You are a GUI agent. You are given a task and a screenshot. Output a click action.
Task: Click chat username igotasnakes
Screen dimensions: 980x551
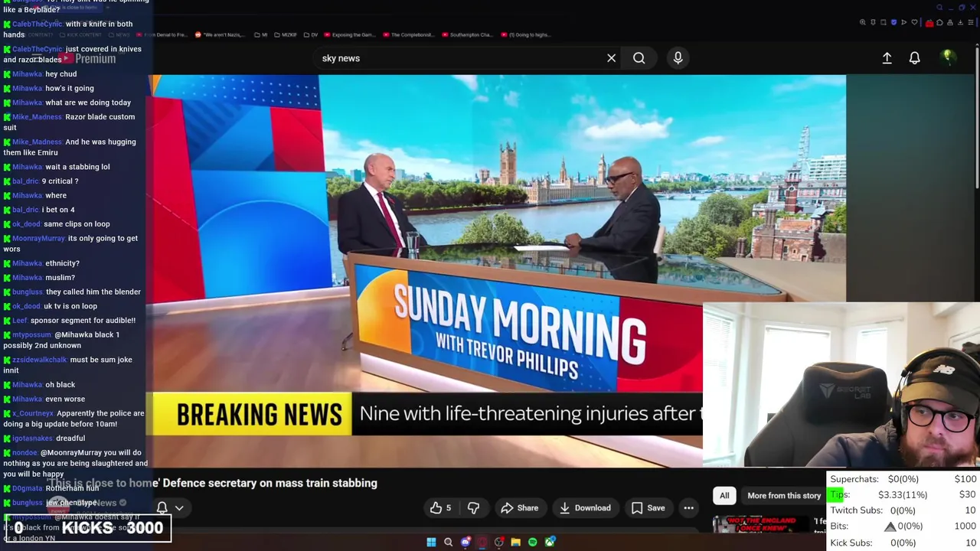click(x=33, y=439)
